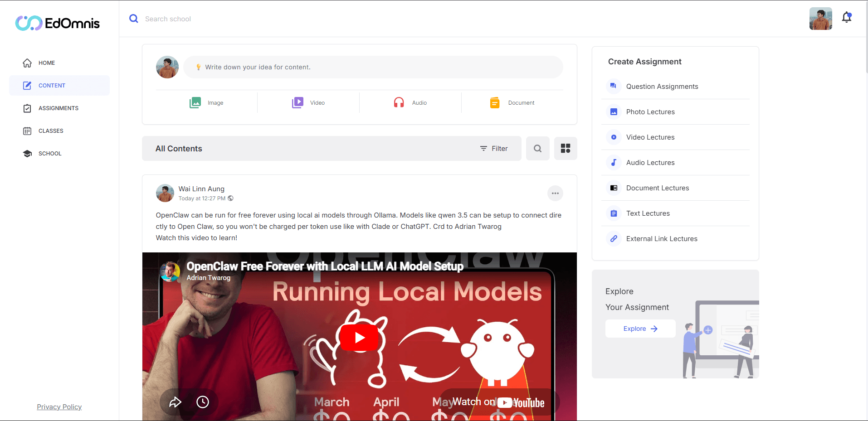
Task: Open Video Lectures option
Action: tap(676, 137)
